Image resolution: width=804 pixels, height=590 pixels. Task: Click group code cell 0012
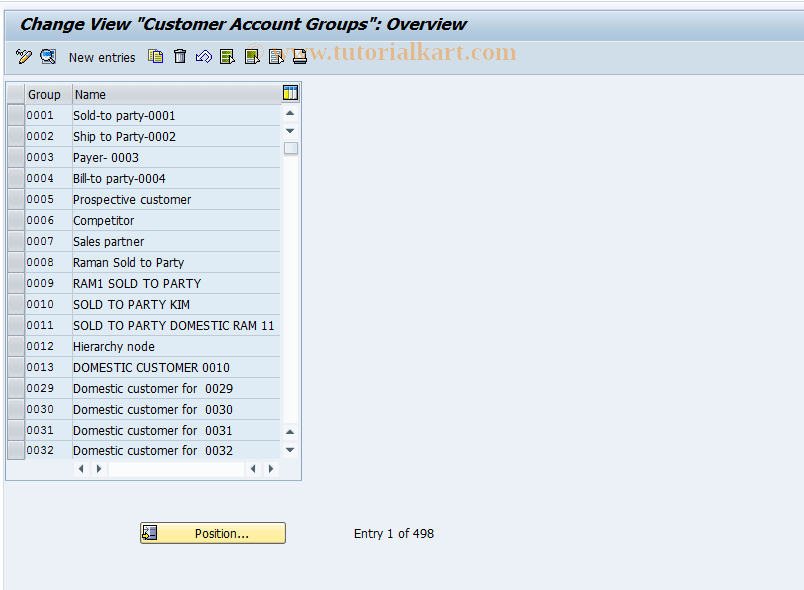click(48, 347)
